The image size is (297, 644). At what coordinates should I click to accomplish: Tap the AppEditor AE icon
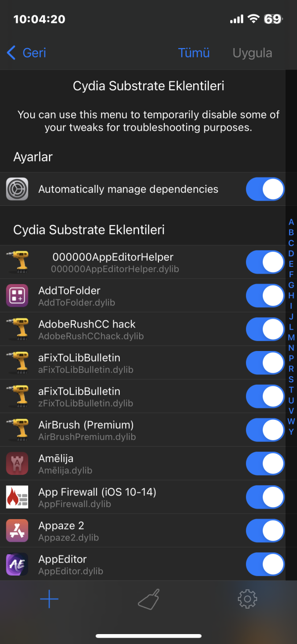tap(17, 565)
